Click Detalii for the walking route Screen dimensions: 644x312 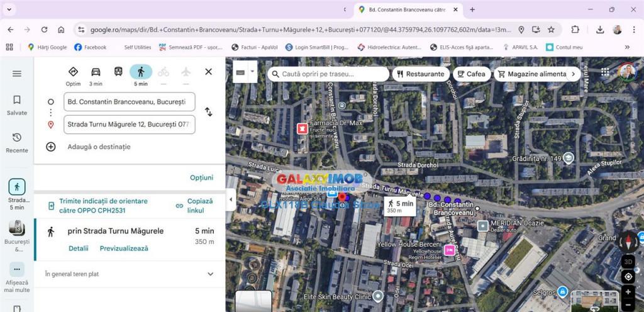(79, 248)
